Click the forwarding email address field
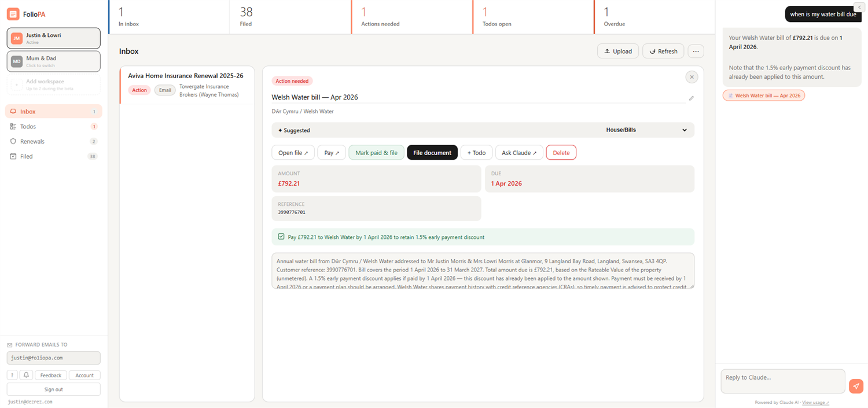 [53, 358]
